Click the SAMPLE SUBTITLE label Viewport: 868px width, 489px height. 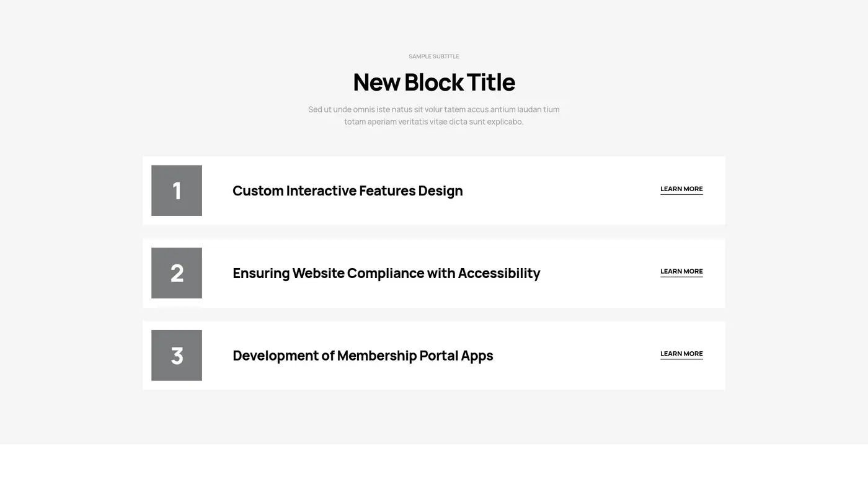click(x=434, y=56)
